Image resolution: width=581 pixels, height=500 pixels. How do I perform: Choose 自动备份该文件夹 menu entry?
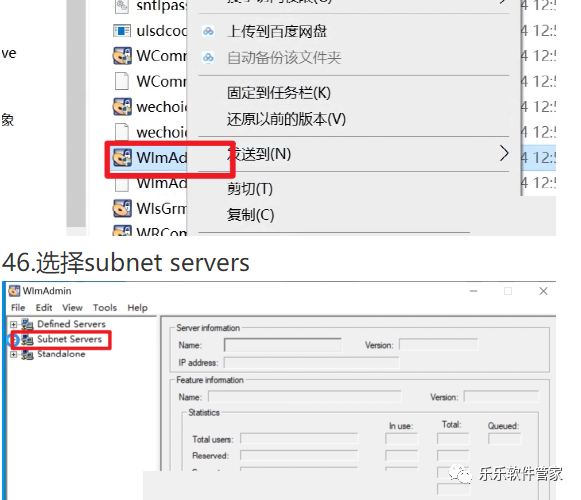tap(284, 58)
